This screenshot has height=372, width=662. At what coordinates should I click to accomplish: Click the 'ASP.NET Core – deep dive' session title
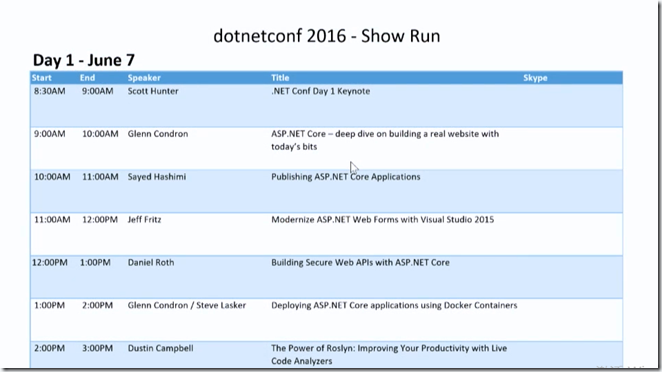[385, 140]
